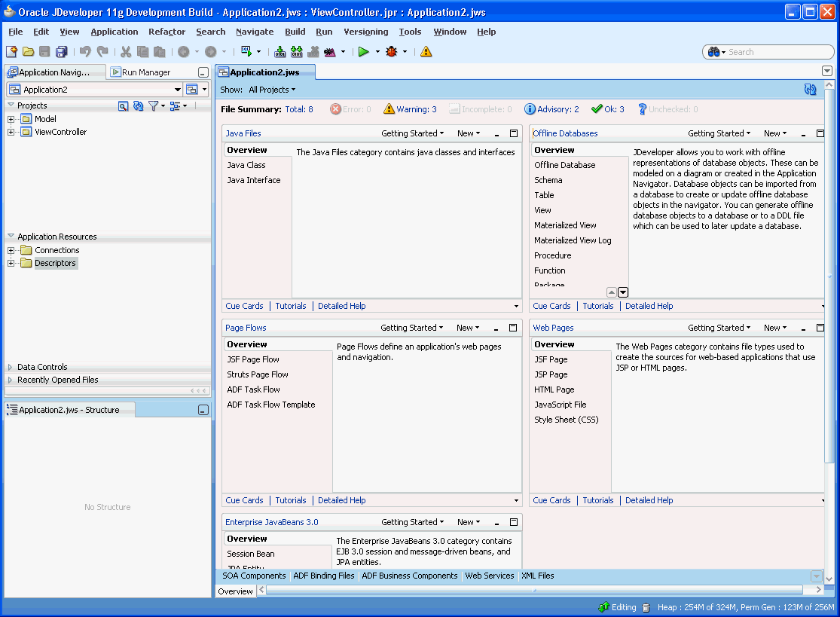
Task: Maximize the Java Files panel
Action: [x=514, y=133]
